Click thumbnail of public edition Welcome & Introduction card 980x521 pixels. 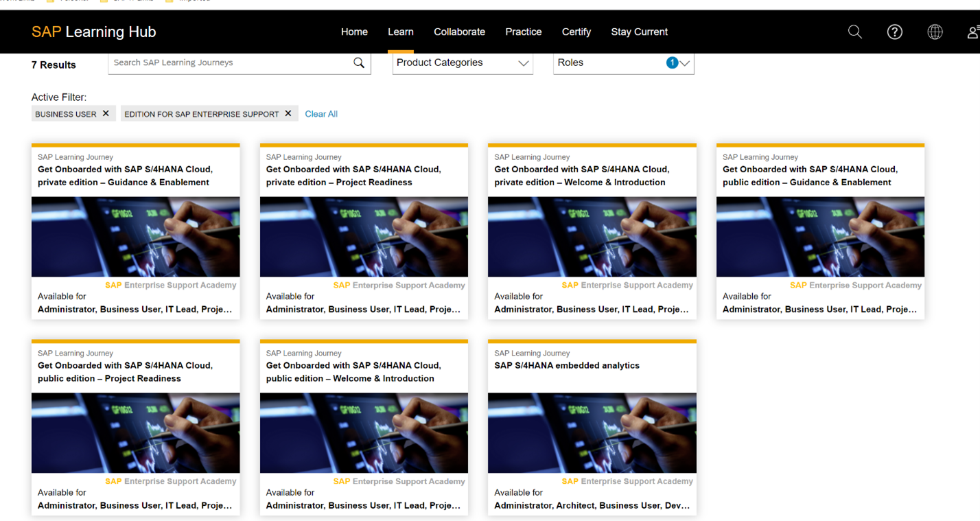364,433
